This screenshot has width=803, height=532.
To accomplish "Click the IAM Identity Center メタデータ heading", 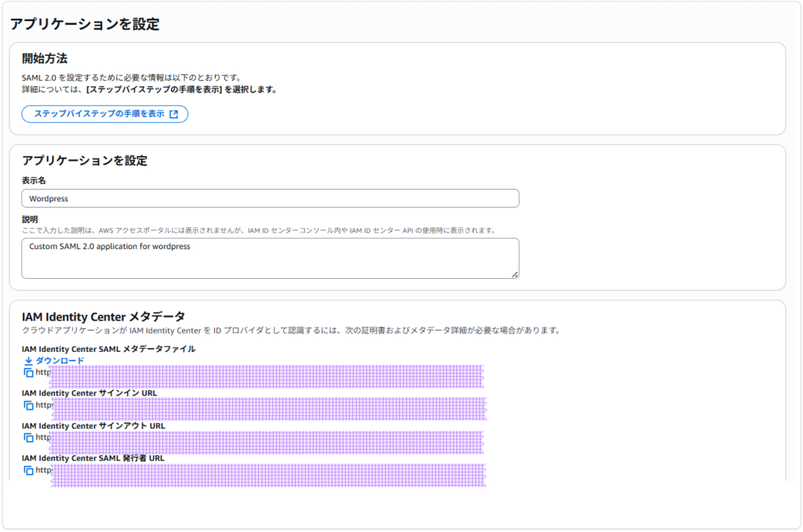I will 104,317.
